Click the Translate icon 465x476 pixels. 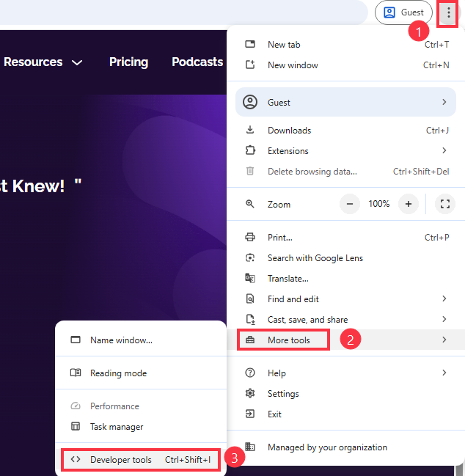[250, 278]
